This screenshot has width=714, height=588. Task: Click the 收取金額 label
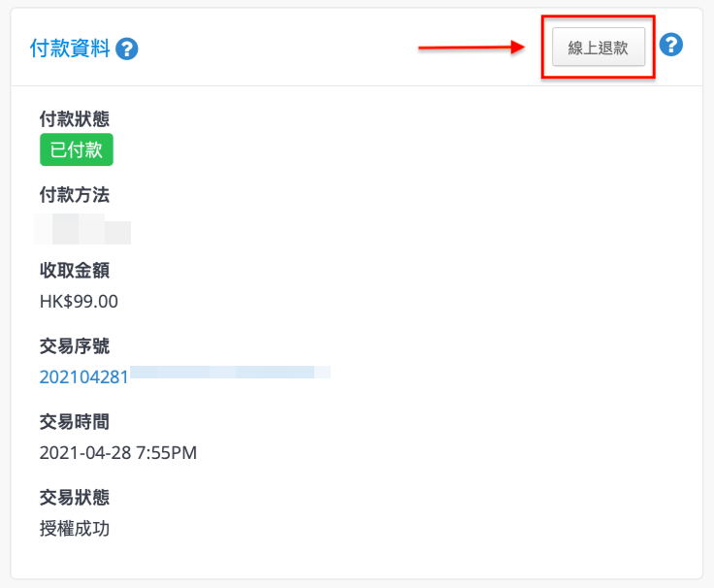(75, 271)
